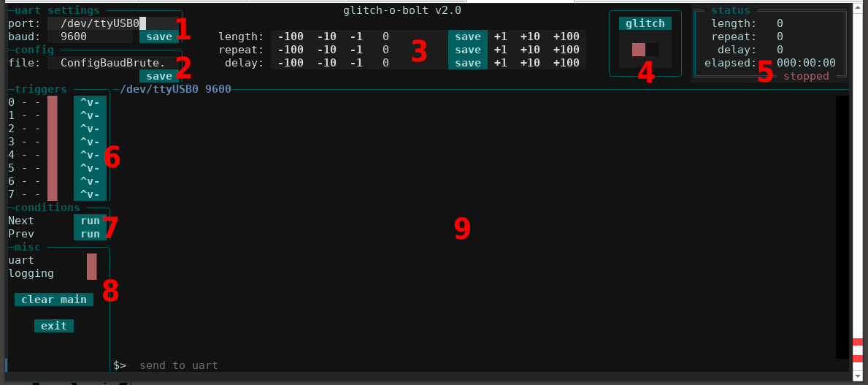Screen dimensions: 868x385
Task: Toggle the switch below the glitch button
Action: click(x=645, y=50)
